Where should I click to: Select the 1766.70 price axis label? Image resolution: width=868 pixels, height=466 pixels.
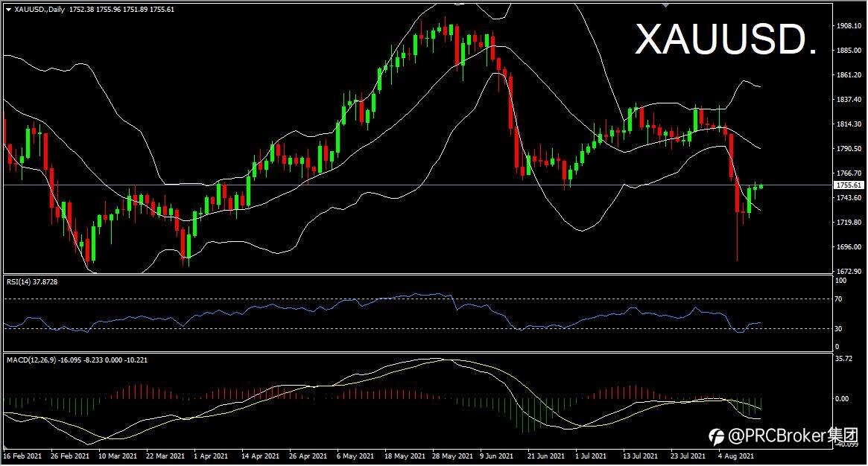(849, 173)
